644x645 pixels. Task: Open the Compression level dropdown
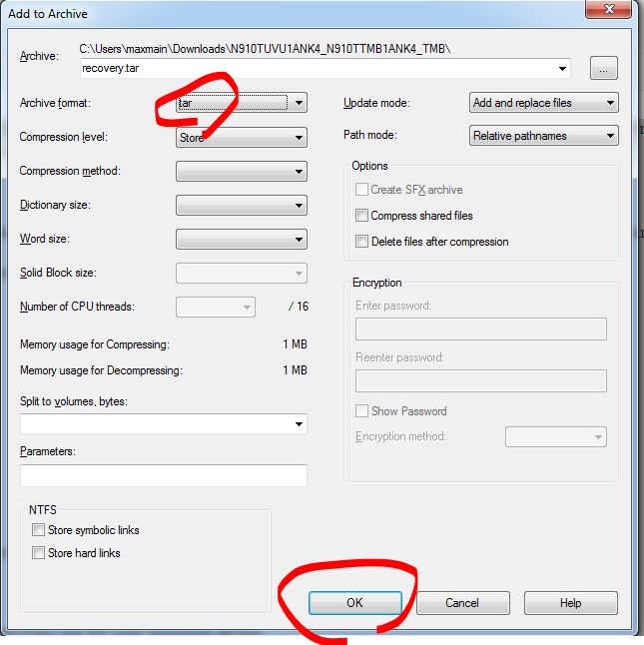[242, 138]
